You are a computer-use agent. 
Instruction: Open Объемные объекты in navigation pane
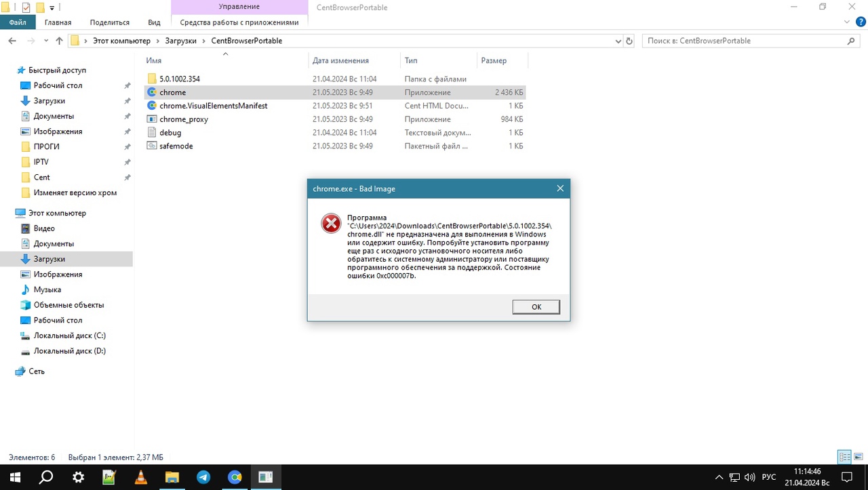(x=68, y=305)
